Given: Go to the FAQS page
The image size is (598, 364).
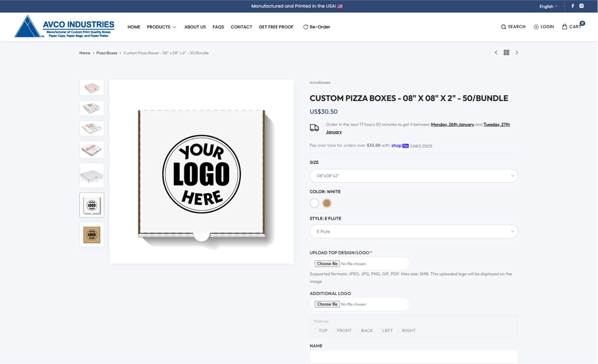Looking at the screenshot, I should coord(218,27).
